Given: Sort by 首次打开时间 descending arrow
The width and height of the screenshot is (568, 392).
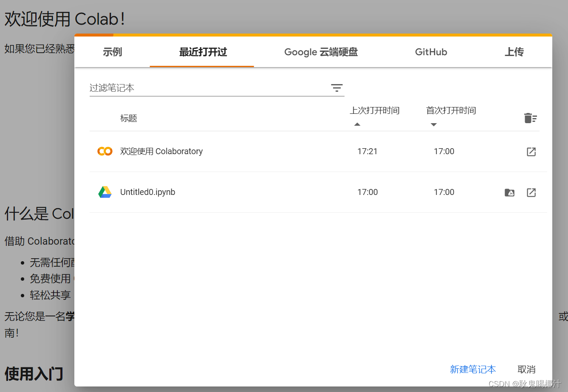Looking at the screenshot, I should [434, 124].
